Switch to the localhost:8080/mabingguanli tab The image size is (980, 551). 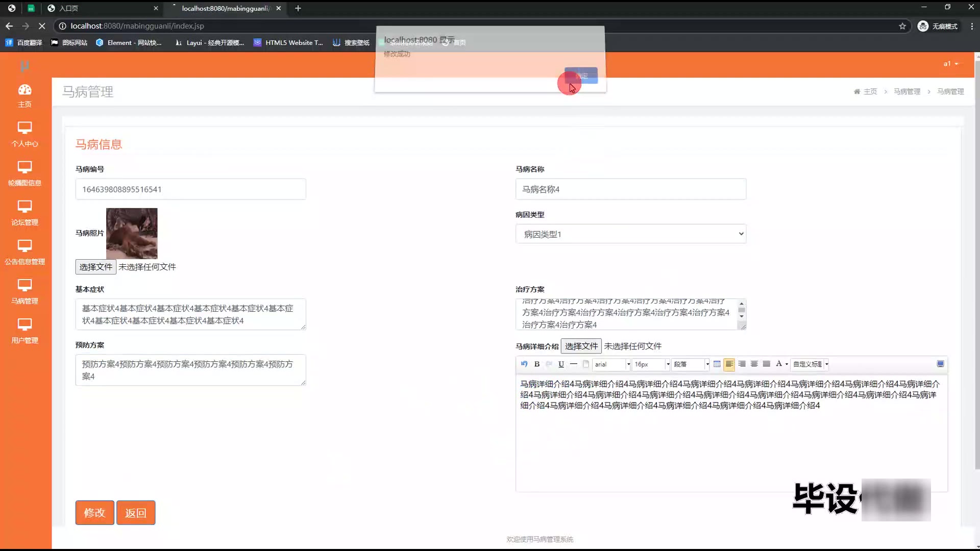click(x=226, y=8)
